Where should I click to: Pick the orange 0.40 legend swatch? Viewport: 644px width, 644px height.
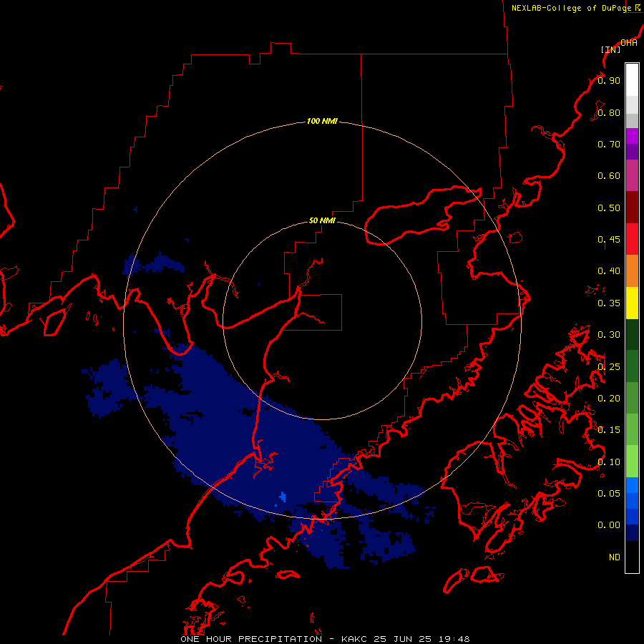tap(632, 271)
